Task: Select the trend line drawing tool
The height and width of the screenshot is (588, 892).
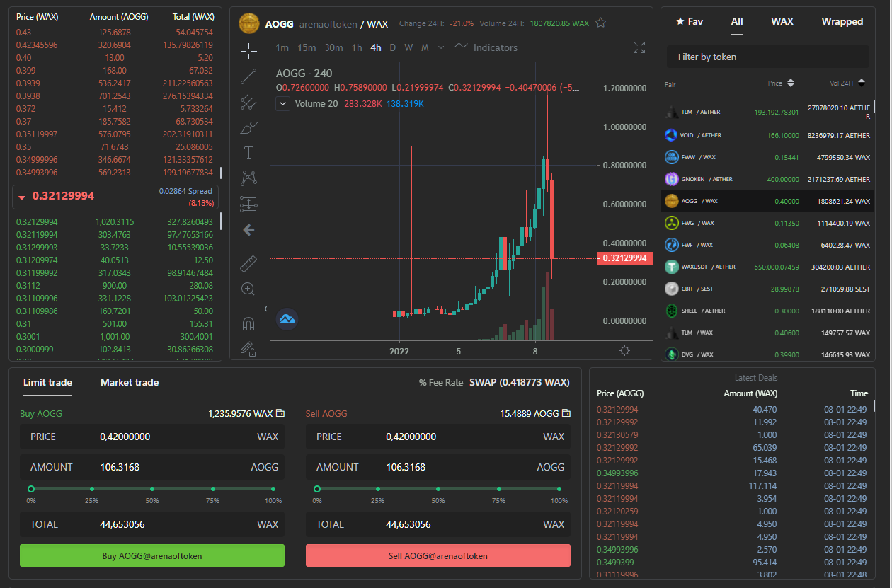Action: click(x=248, y=76)
